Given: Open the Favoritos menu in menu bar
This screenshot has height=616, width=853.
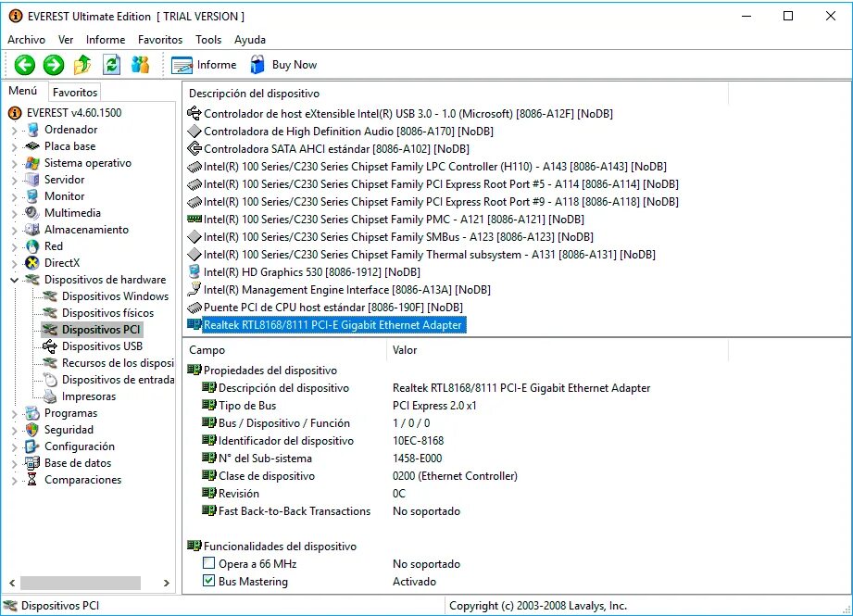Looking at the screenshot, I should click(x=160, y=40).
